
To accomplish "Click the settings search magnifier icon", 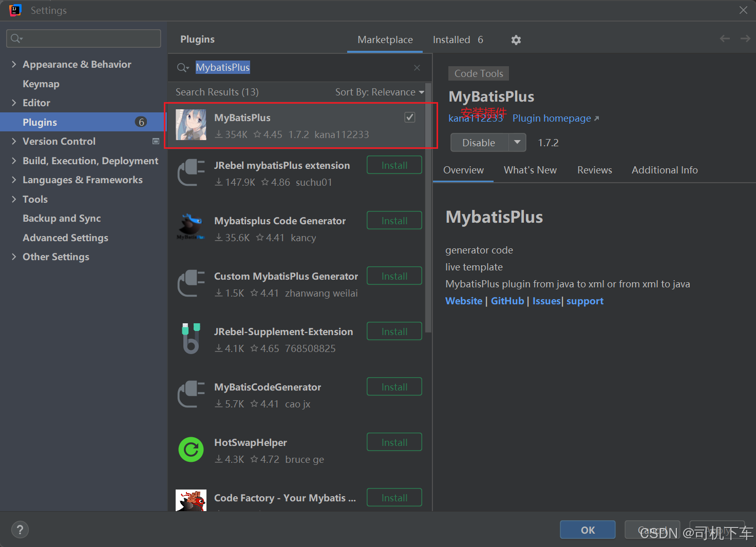I will 16,38.
